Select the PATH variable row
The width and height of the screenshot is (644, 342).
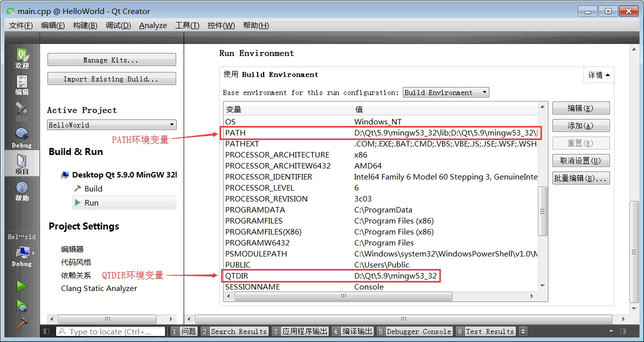(380, 132)
